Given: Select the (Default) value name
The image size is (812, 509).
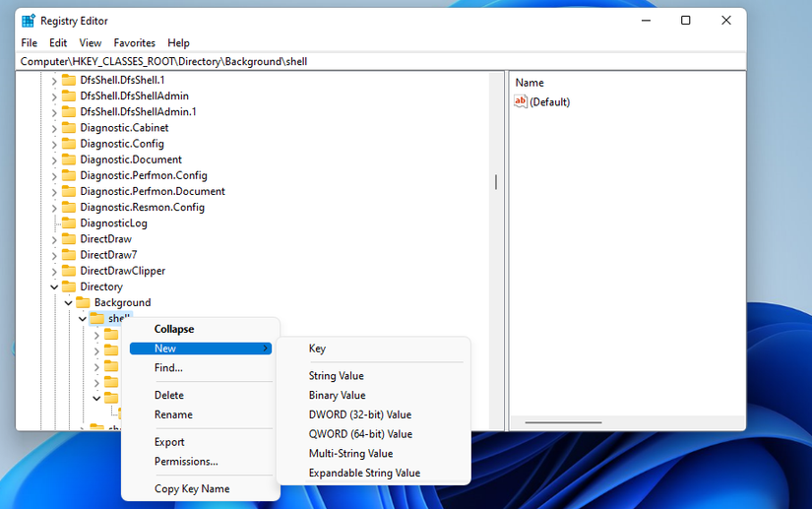Looking at the screenshot, I should pyautogui.click(x=549, y=102).
